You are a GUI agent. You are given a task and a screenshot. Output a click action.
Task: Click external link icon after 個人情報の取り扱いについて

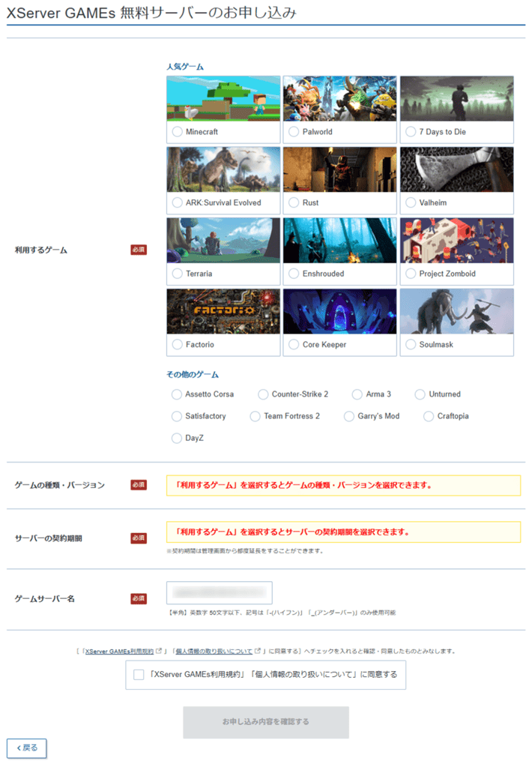pyautogui.click(x=258, y=651)
